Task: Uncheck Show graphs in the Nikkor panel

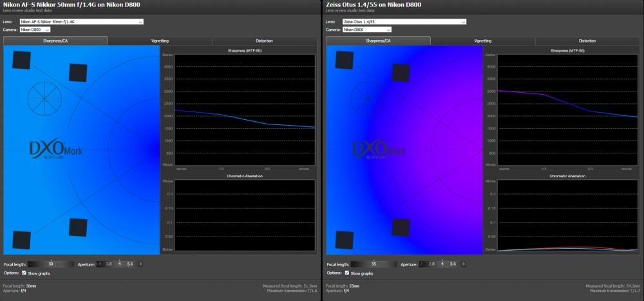Action: (24, 273)
